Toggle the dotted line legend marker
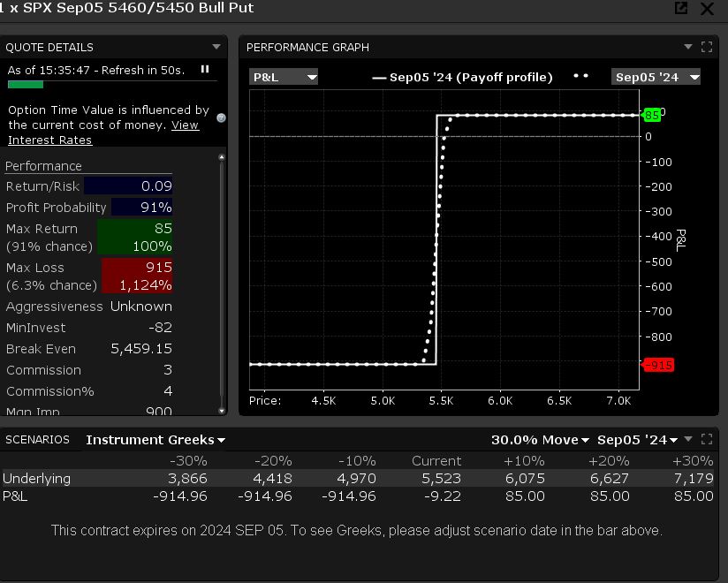728x583 pixels. (580, 76)
